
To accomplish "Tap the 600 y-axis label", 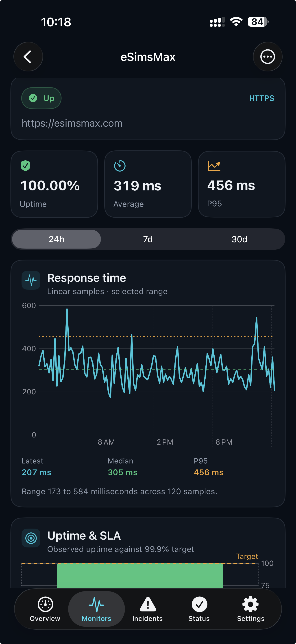I will (x=29, y=306).
